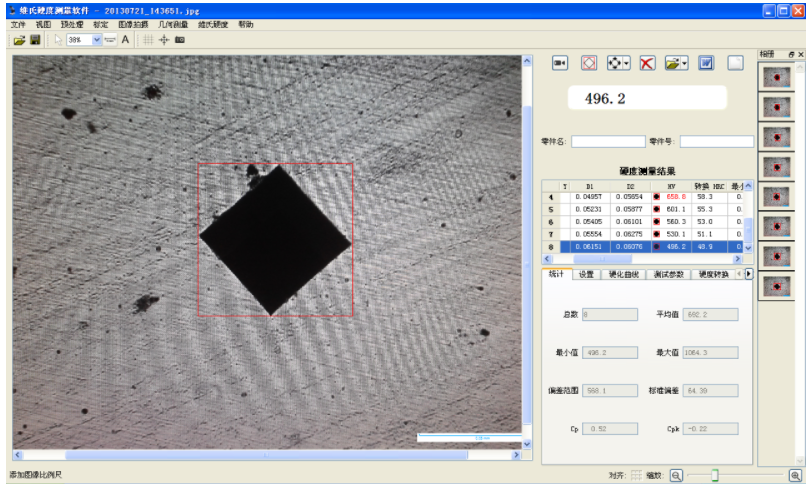
Task: Switch to the 测试参数 tab
Action: [667, 274]
